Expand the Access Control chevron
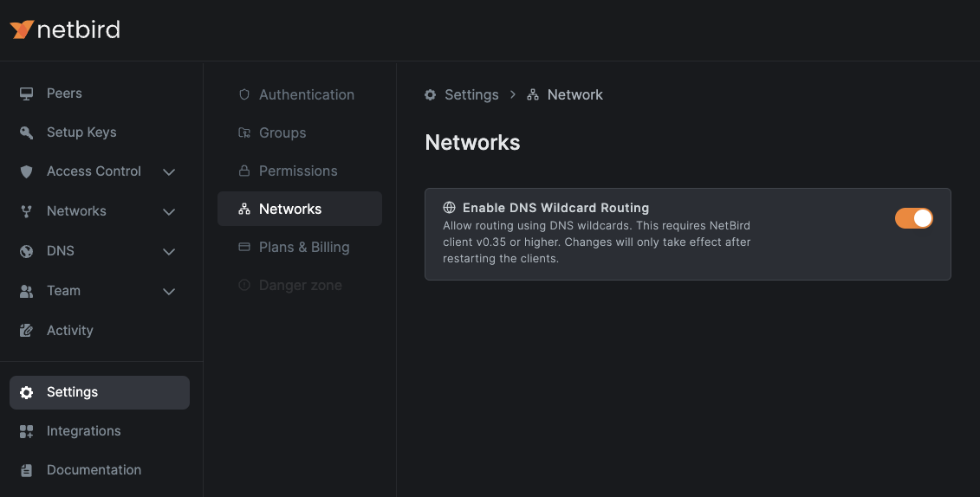 click(169, 171)
